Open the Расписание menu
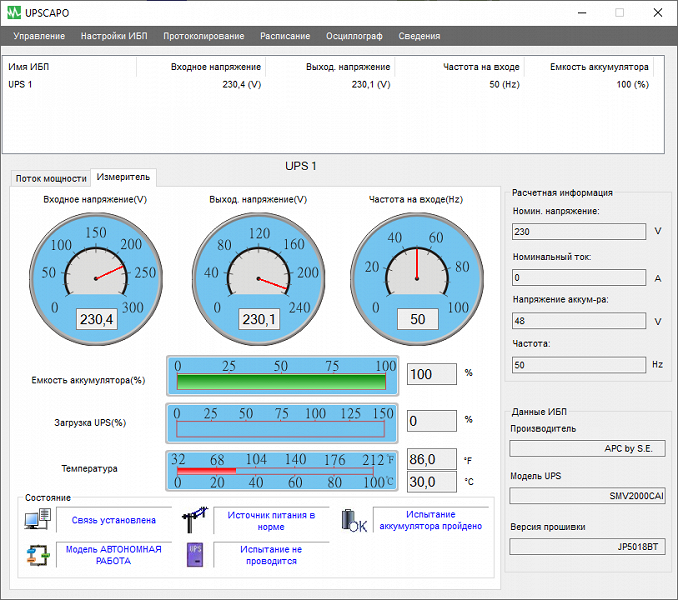The image size is (678, 600). click(x=284, y=36)
